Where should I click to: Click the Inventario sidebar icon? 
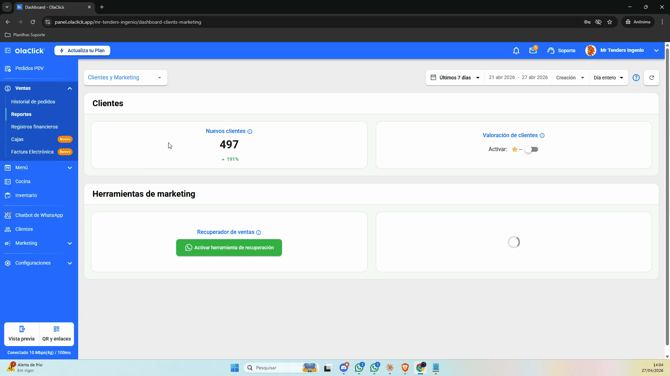8,195
